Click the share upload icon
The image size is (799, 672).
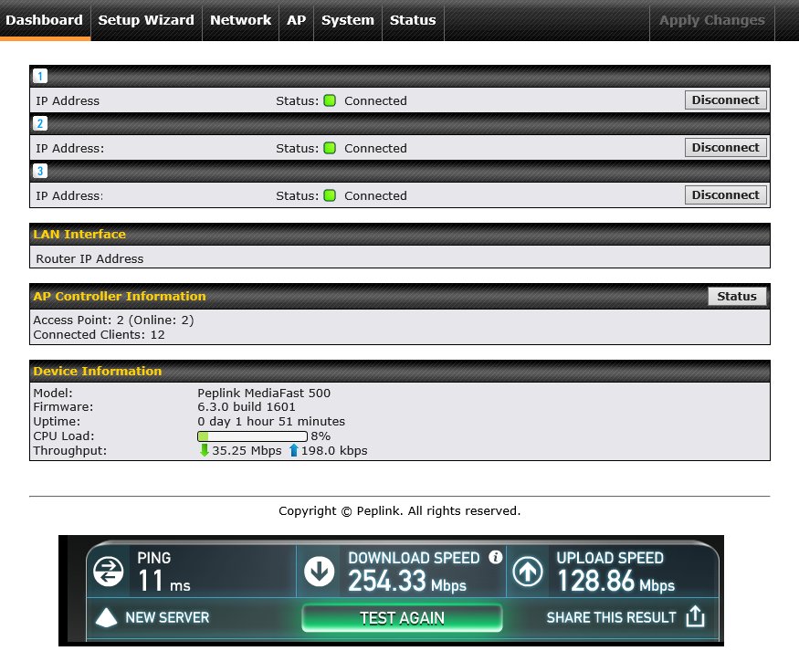coord(695,616)
